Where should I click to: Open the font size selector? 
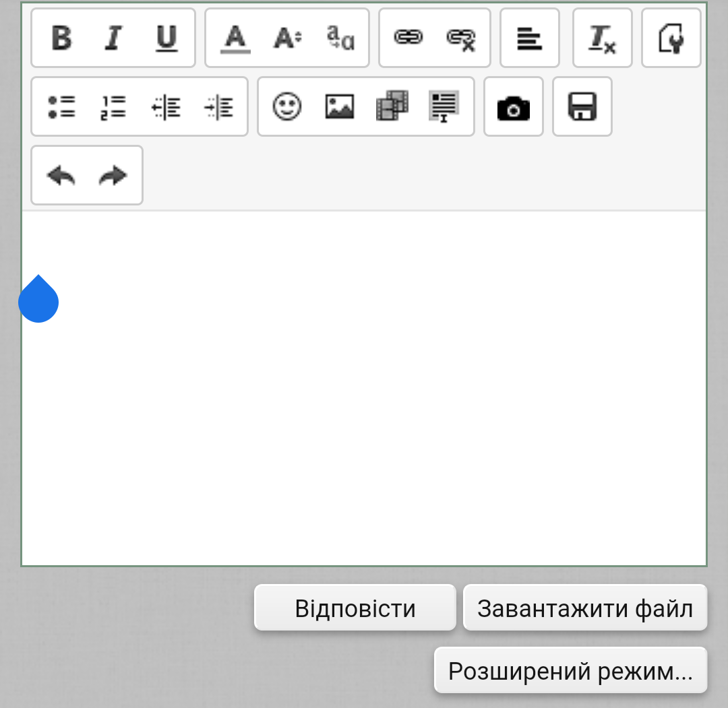click(x=287, y=38)
